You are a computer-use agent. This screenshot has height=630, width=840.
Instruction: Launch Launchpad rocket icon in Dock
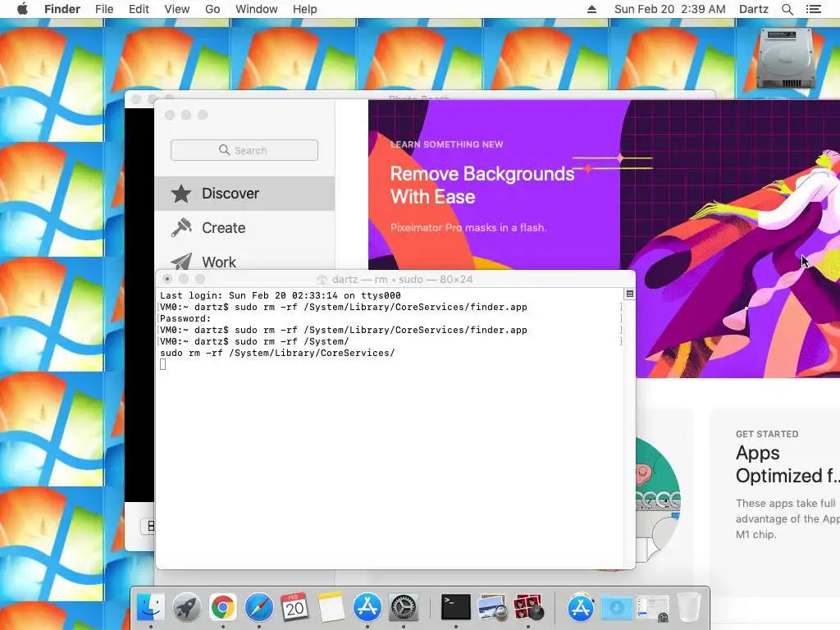coord(186,607)
